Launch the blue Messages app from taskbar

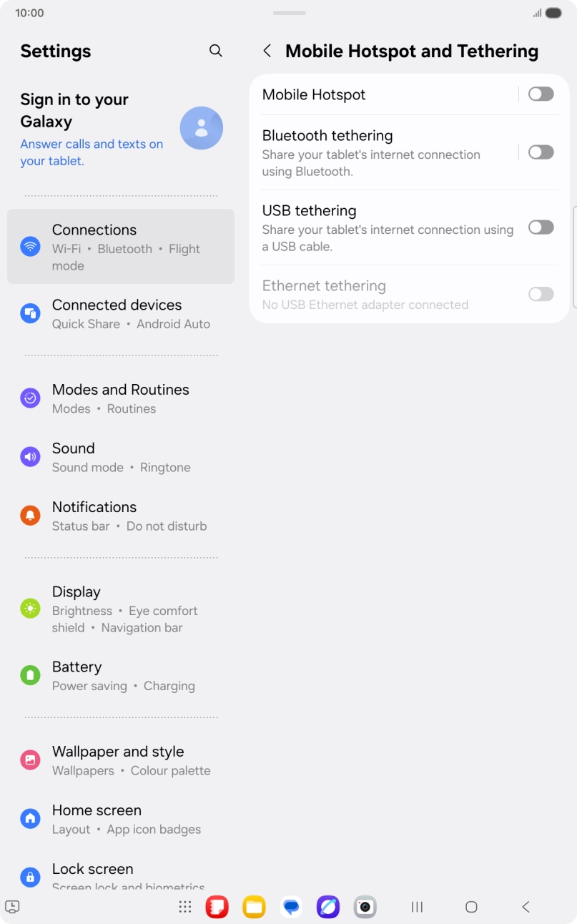click(291, 907)
